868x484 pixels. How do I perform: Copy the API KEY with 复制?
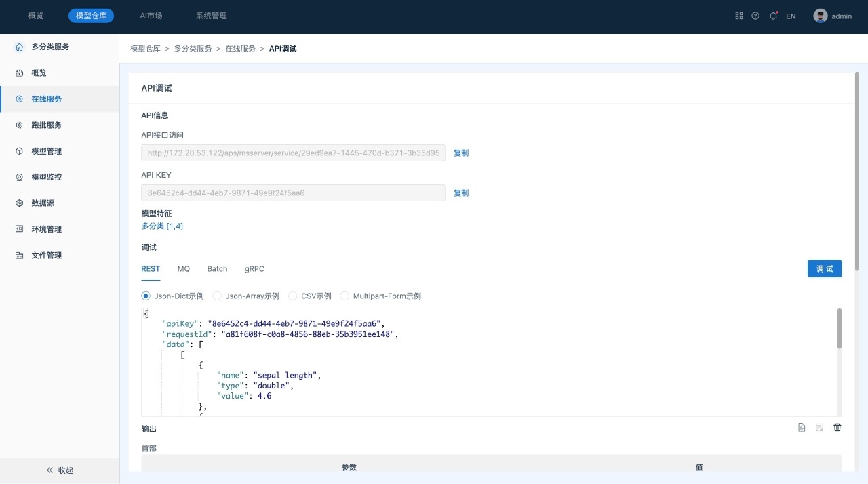(461, 193)
